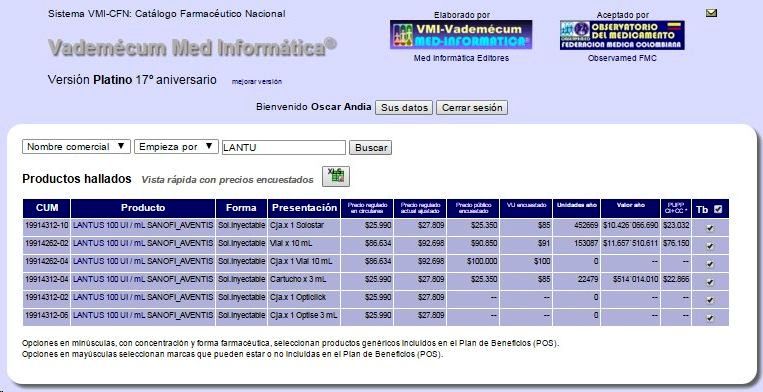Uncheck the Cja.x 1 Solostar row checkbox
The width and height of the screenshot is (763, 392).
(710, 228)
